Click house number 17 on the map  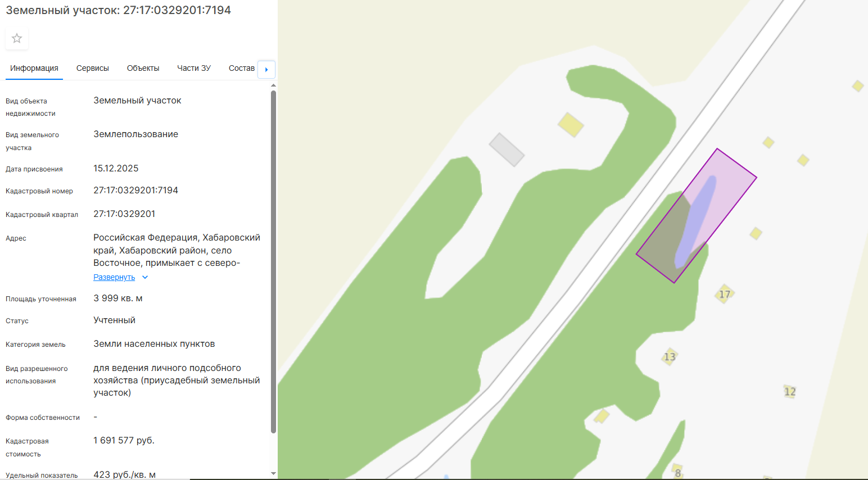(x=725, y=294)
